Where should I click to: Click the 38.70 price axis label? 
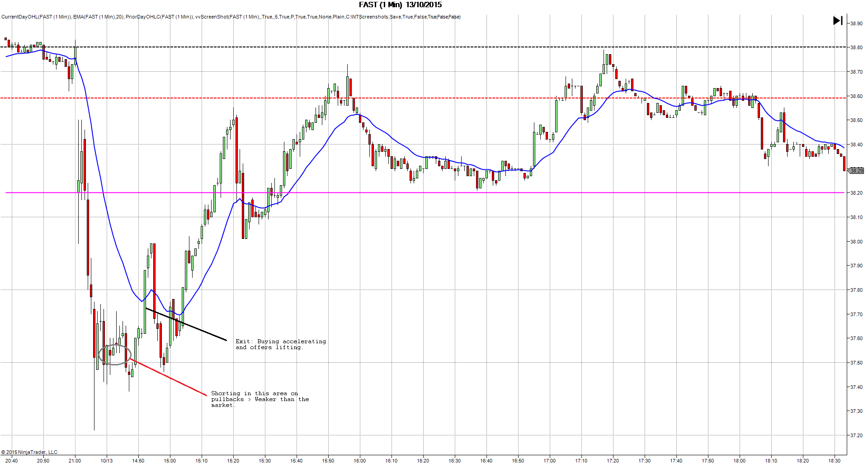pos(856,72)
